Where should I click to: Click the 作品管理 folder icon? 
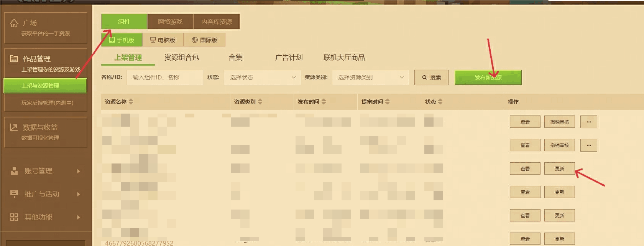(14, 59)
